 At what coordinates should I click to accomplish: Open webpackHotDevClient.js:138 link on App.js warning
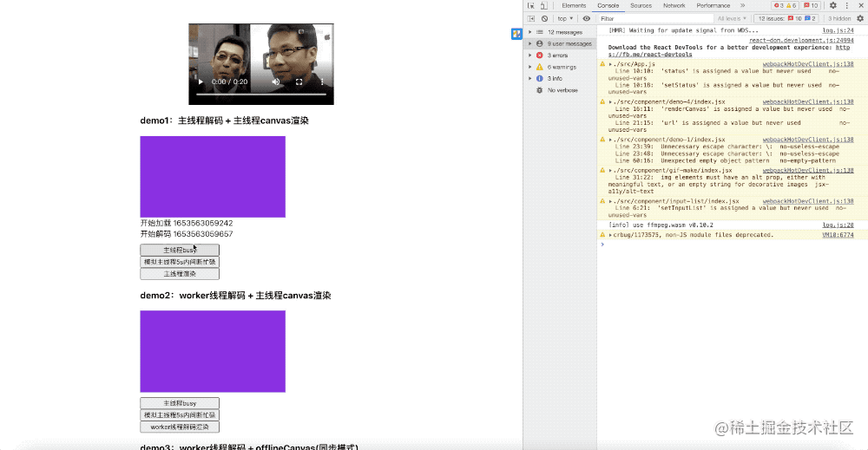coord(807,64)
